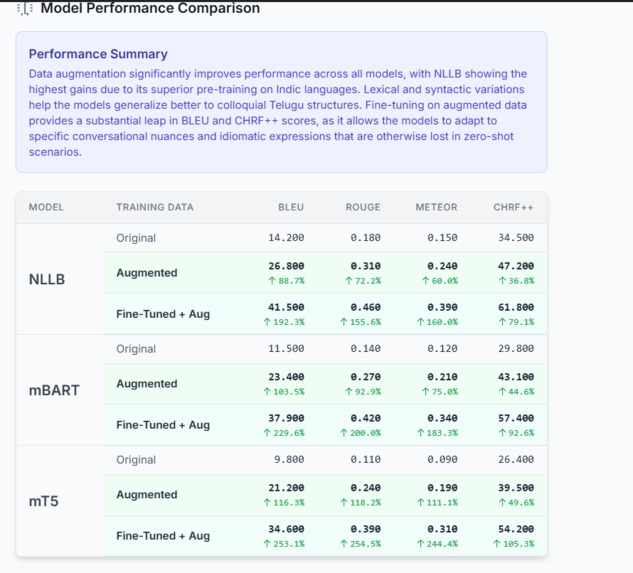Click mBART Augmented ROUGE value 0.270
The height and width of the screenshot is (573, 633).
(x=365, y=377)
